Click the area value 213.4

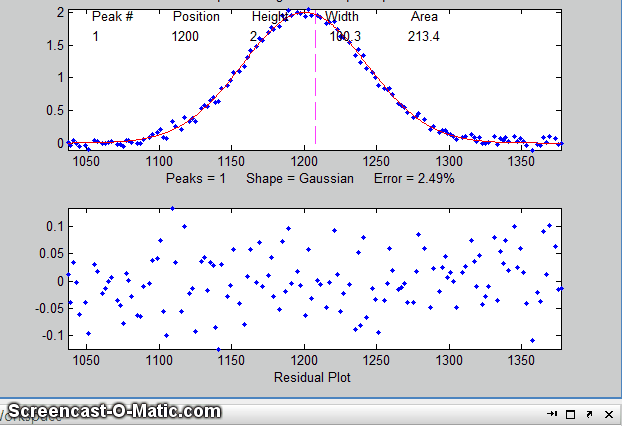424,37
